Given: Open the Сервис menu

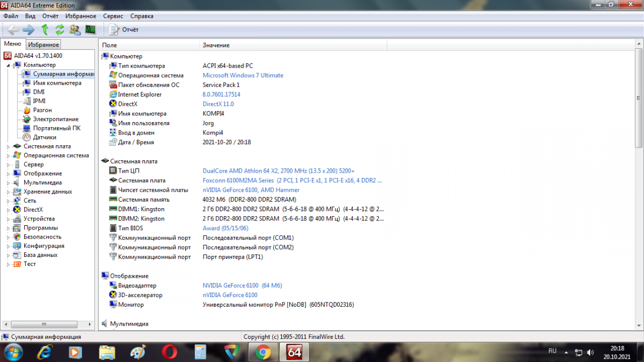Looking at the screenshot, I should pos(113,16).
